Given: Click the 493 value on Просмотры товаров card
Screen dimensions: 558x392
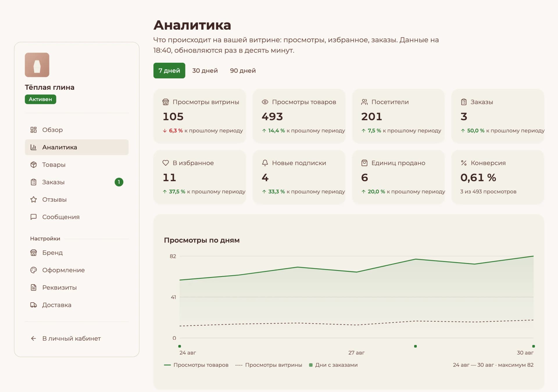Looking at the screenshot, I should coord(272,117).
